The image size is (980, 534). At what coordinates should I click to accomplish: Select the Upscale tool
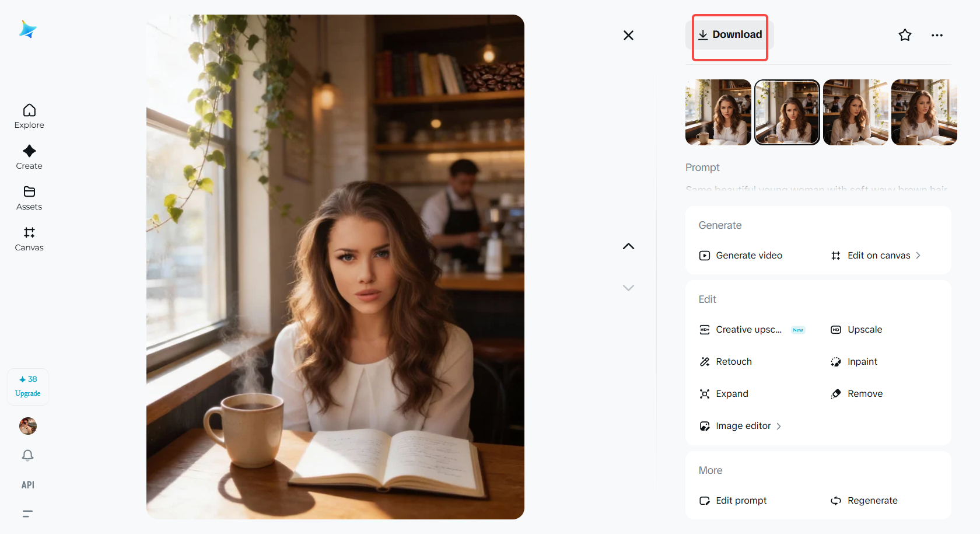864,329
